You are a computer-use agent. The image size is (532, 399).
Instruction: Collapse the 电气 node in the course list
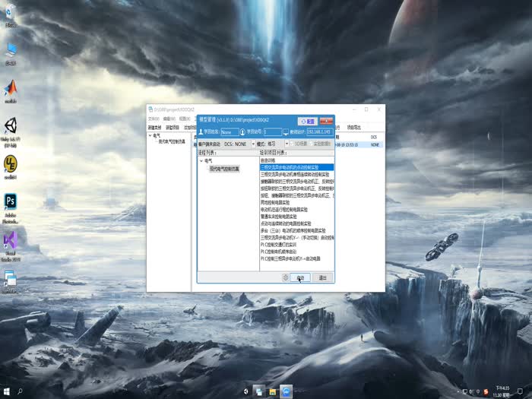(201, 160)
